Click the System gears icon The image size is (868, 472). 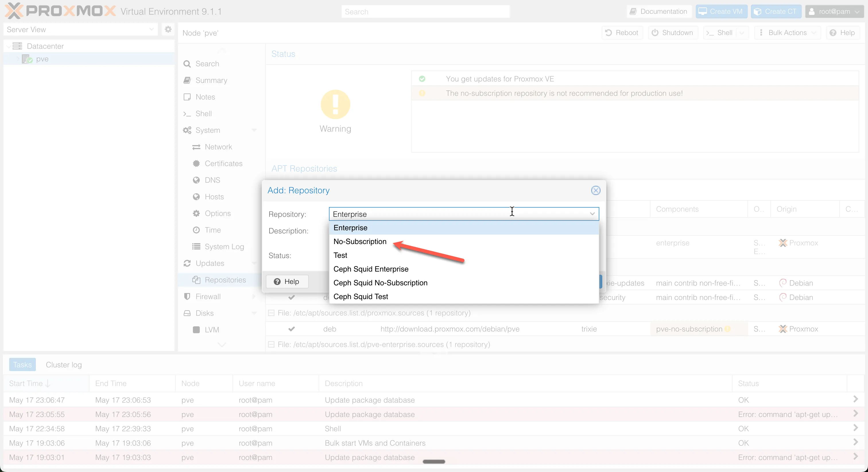pyautogui.click(x=187, y=130)
